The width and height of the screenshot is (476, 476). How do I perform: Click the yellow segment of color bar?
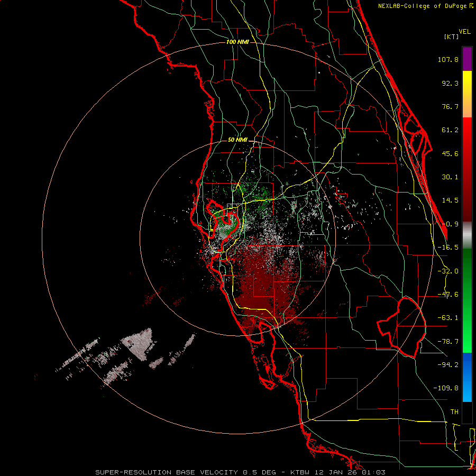(467, 94)
